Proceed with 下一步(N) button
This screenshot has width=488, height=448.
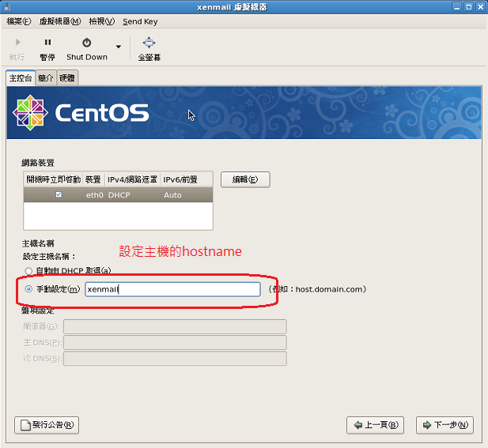[444, 425]
